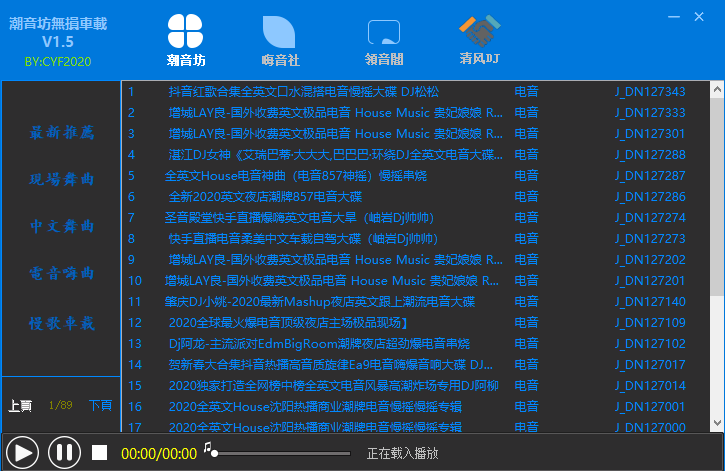Viewport: 725px width, 471px height.
Task: Select 現場舞曲 category
Action: (62, 179)
